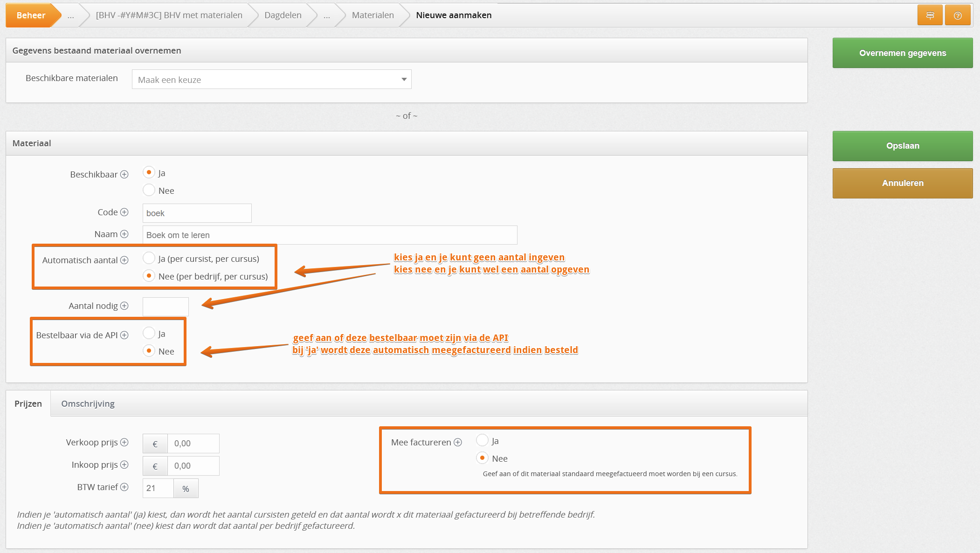Click info plus icon next to BTW tarief

click(x=124, y=487)
